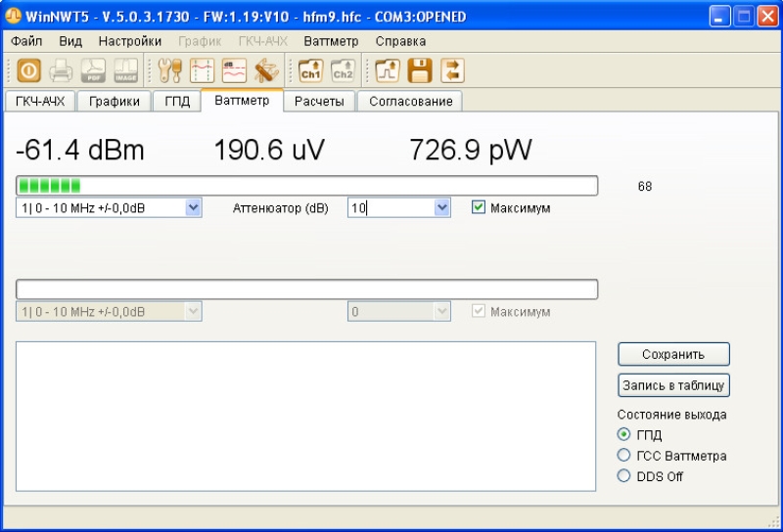Screen dimensions: 783x532
Task: Open the disabled attenuator dropdown showing 0
Action: (x=441, y=311)
